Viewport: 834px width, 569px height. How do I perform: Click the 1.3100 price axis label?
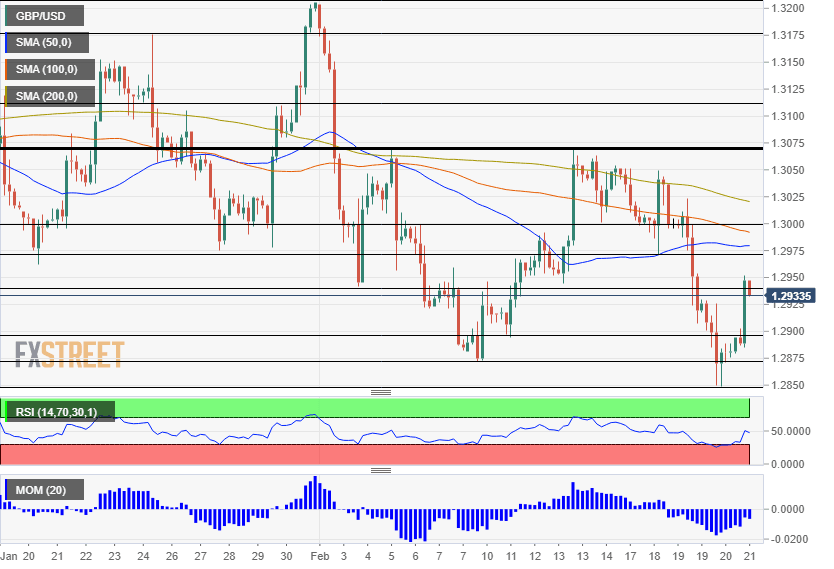point(788,116)
